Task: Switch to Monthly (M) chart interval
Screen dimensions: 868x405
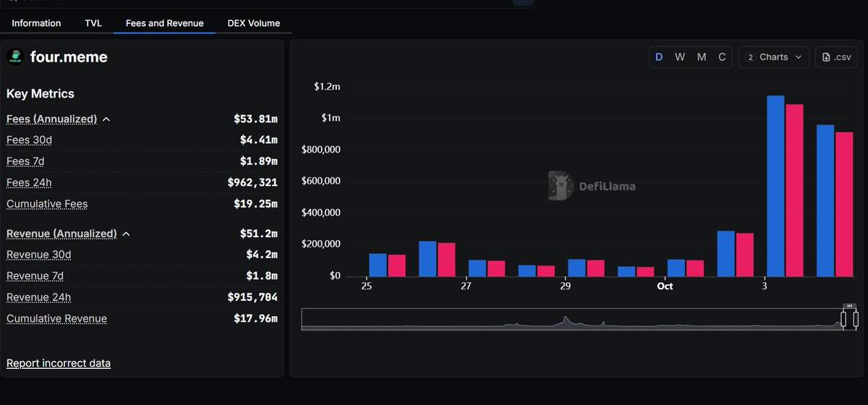Action: point(701,57)
